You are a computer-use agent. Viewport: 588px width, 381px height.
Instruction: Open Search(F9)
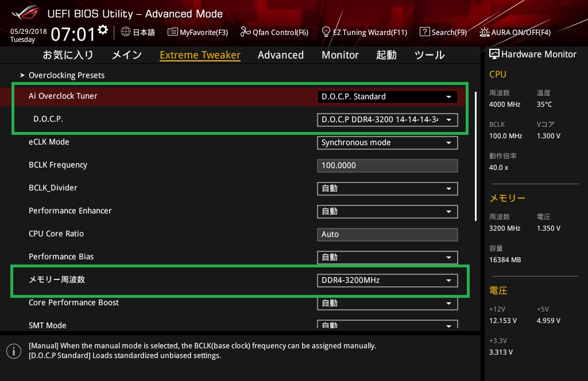click(x=443, y=32)
